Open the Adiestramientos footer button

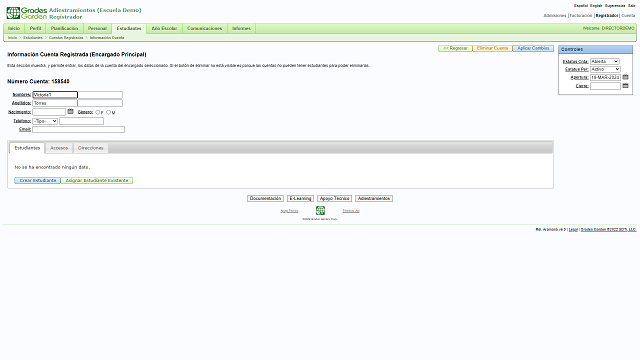[374, 198]
